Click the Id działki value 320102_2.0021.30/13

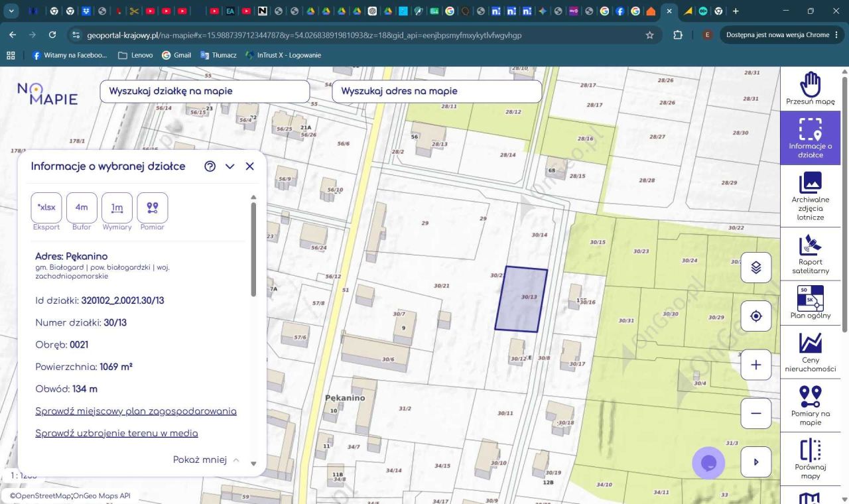click(x=123, y=300)
